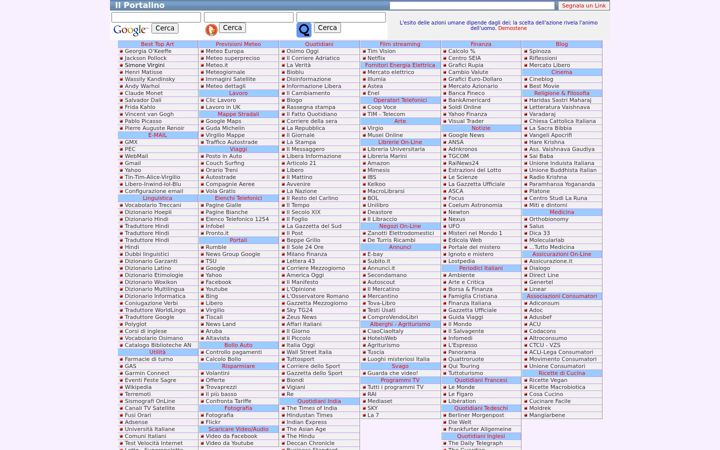
Task: Open the La Repubblica link
Action: coord(305,129)
